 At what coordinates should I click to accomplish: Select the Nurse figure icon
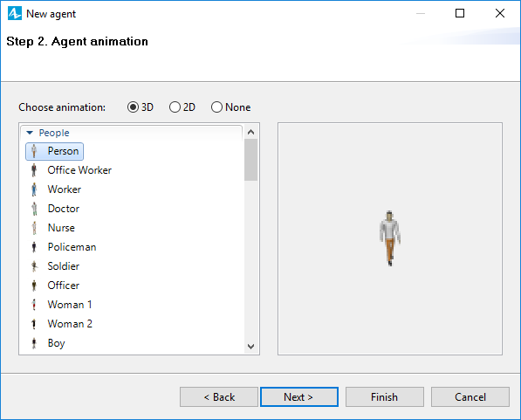34,228
